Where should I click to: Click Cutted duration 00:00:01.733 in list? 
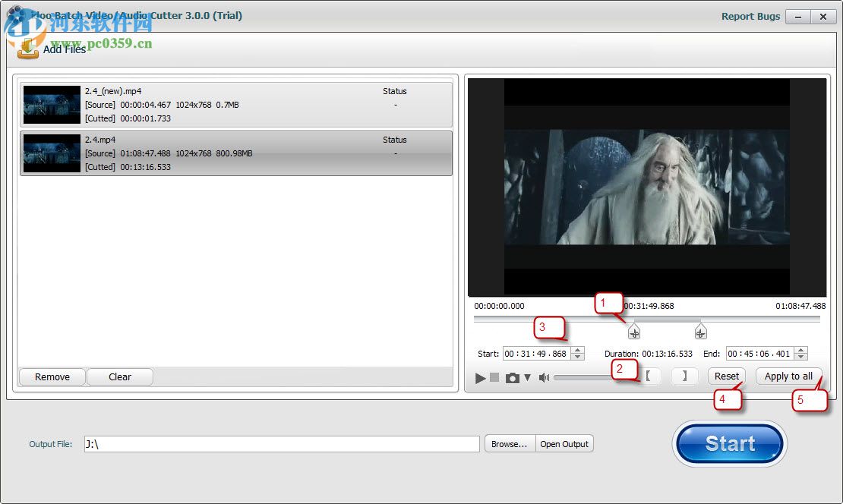[x=145, y=118]
